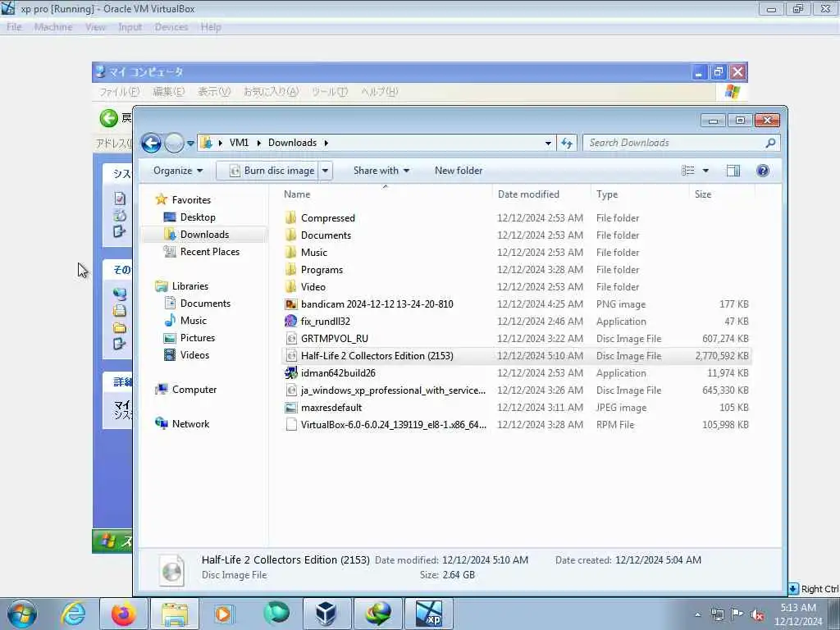
Task: Select the VirtualBox-6.0 RPM file icon
Action: pyautogui.click(x=291, y=425)
